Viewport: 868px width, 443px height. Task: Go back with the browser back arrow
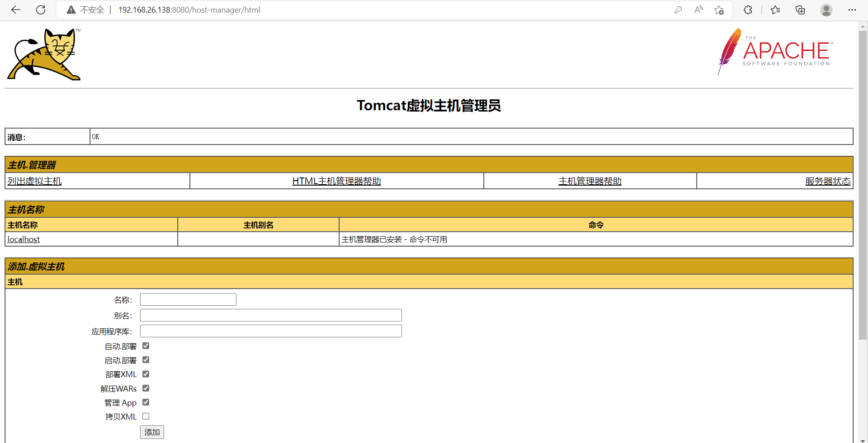(x=16, y=10)
